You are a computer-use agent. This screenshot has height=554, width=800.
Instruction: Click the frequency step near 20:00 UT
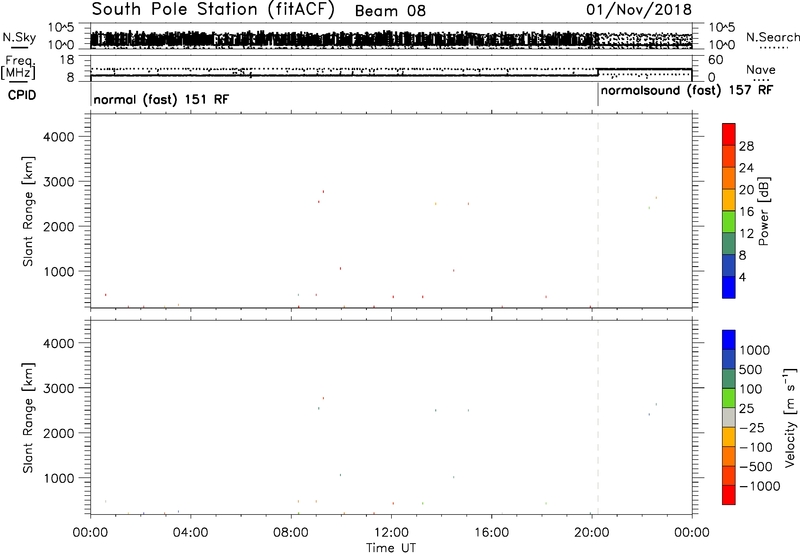pos(597,72)
